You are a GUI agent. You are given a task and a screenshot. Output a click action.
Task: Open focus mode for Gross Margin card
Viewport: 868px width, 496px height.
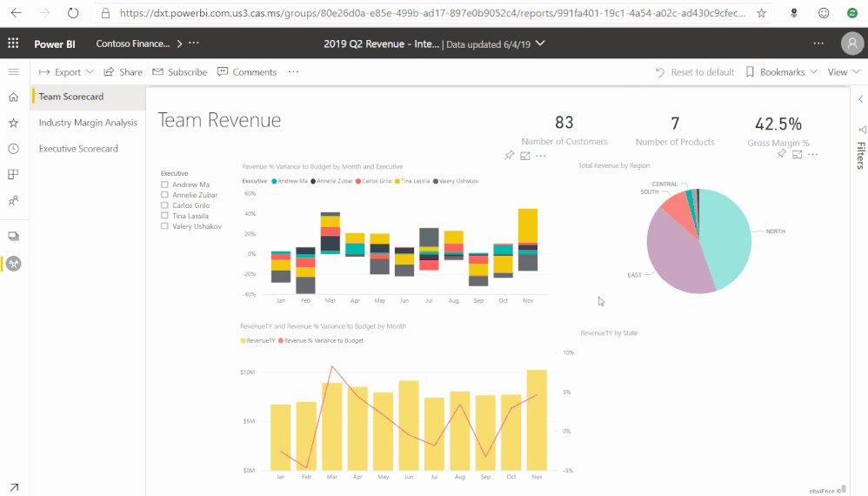click(797, 154)
